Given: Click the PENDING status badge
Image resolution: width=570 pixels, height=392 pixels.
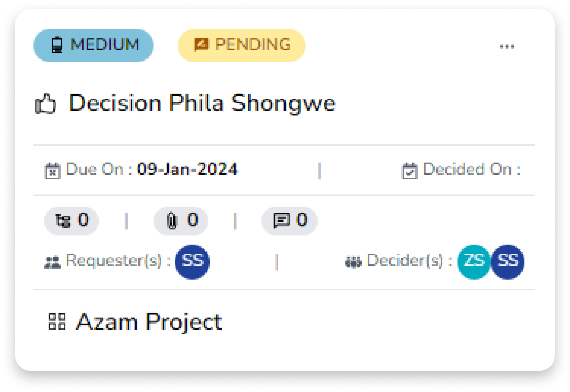Looking at the screenshot, I should tap(242, 45).
